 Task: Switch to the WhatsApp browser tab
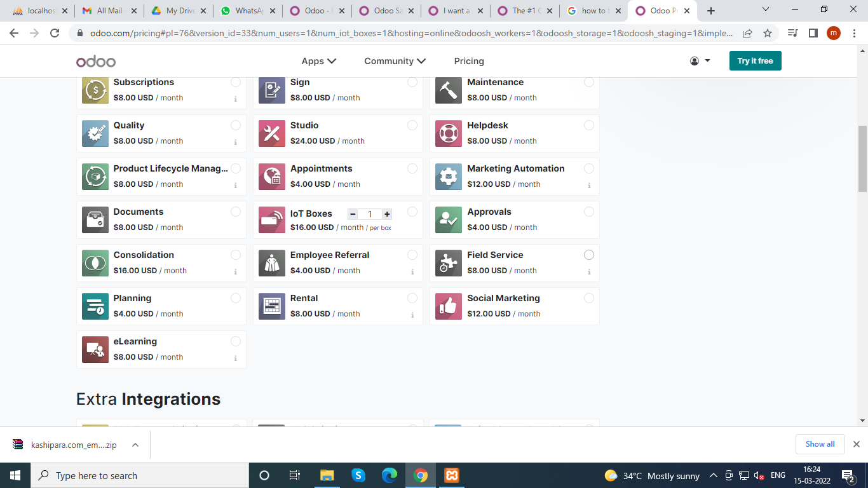(248, 11)
